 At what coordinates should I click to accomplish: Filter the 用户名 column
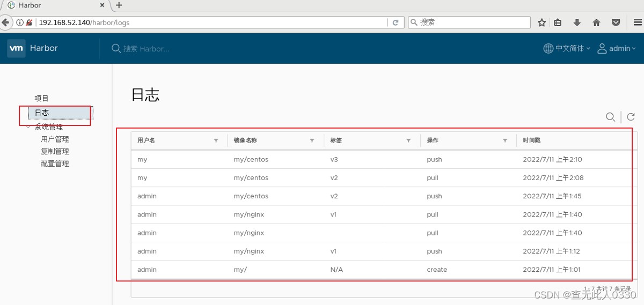[x=216, y=140]
